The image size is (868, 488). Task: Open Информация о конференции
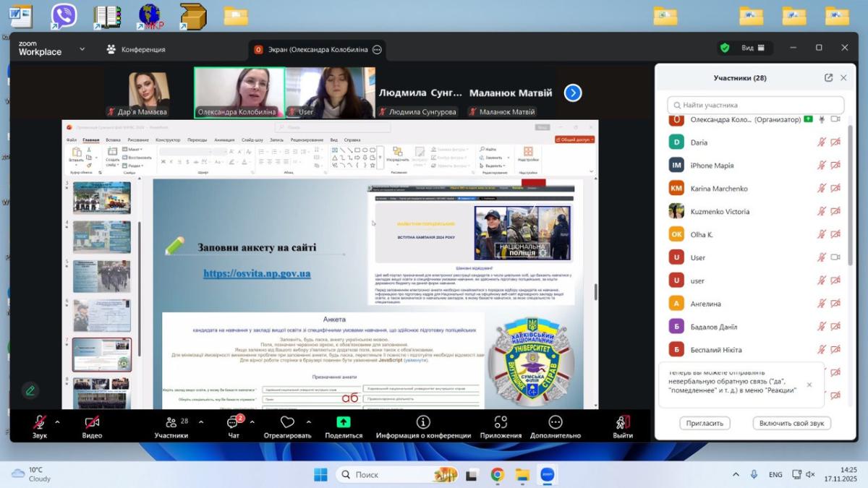[423, 422]
